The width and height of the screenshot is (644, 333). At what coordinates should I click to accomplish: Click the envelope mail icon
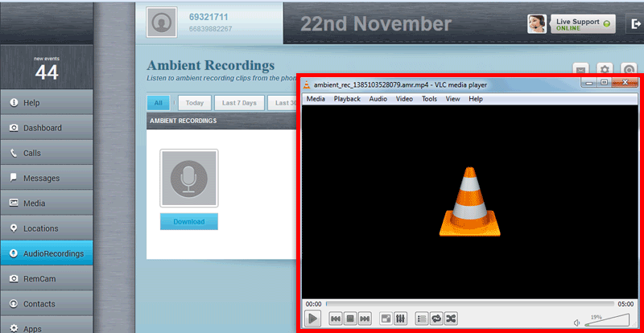click(x=580, y=69)
